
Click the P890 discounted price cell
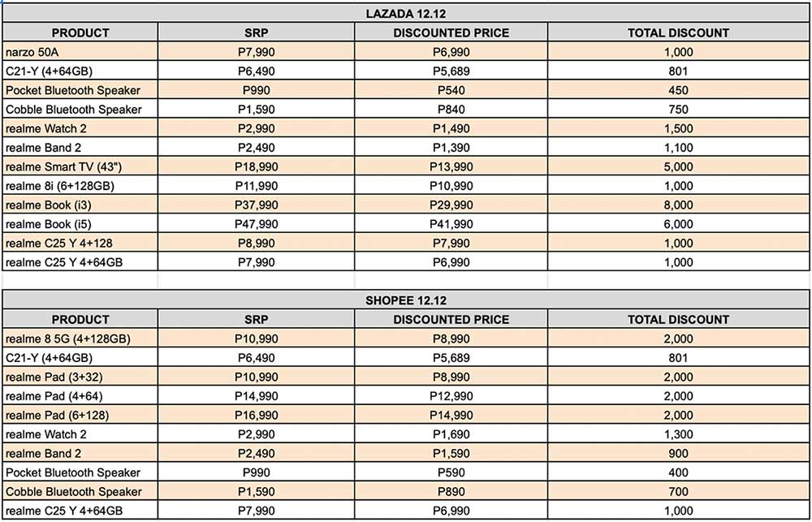(451, 491)
